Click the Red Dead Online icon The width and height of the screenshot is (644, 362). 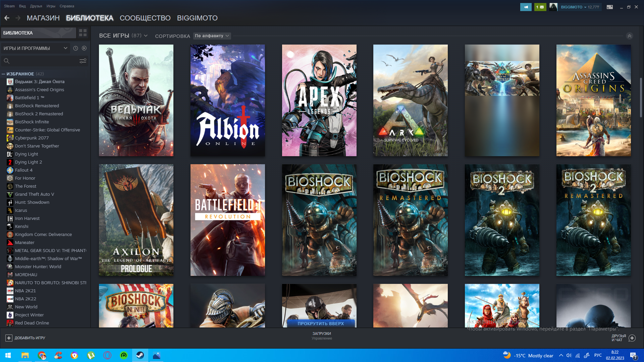(10, 323)
